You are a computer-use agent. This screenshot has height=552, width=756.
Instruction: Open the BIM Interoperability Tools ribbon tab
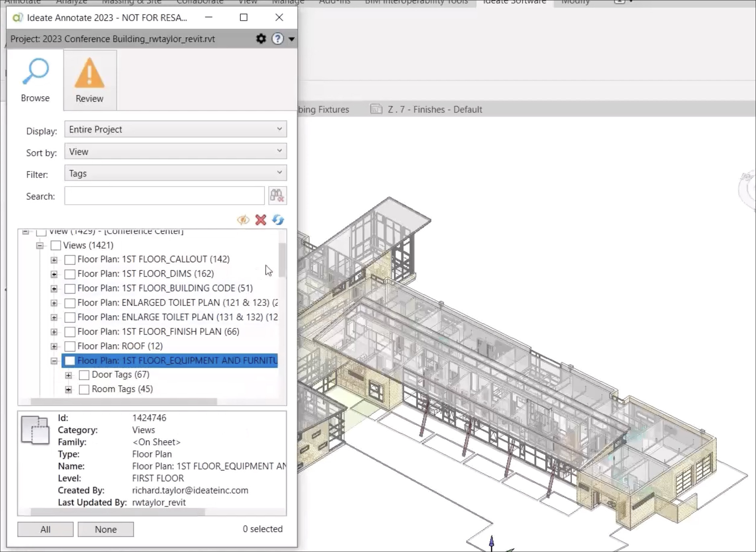[417, 2]
